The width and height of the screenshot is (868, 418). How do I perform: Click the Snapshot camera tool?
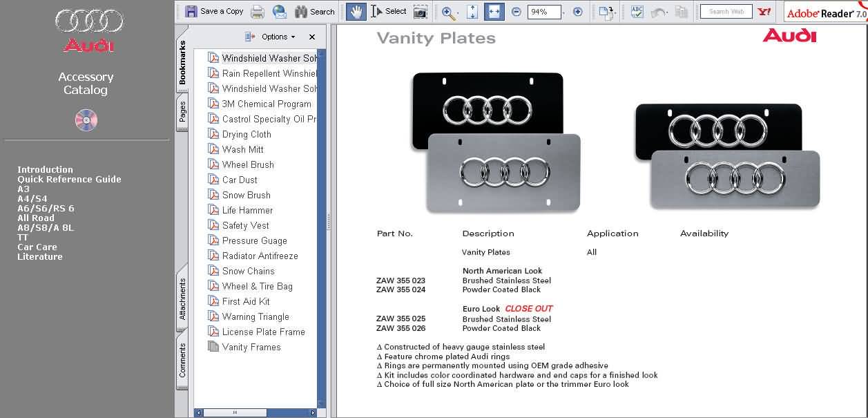tap(420, 11)
